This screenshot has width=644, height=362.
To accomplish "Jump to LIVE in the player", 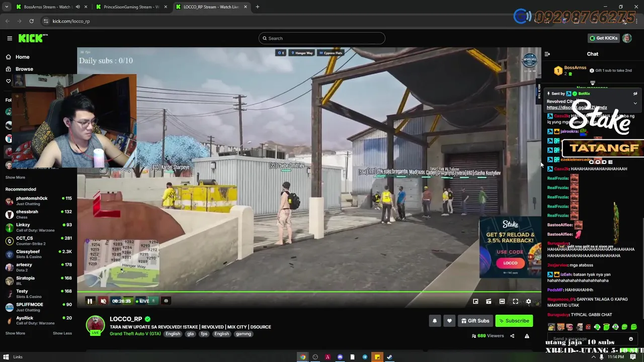I will click(x=143, y=301).
